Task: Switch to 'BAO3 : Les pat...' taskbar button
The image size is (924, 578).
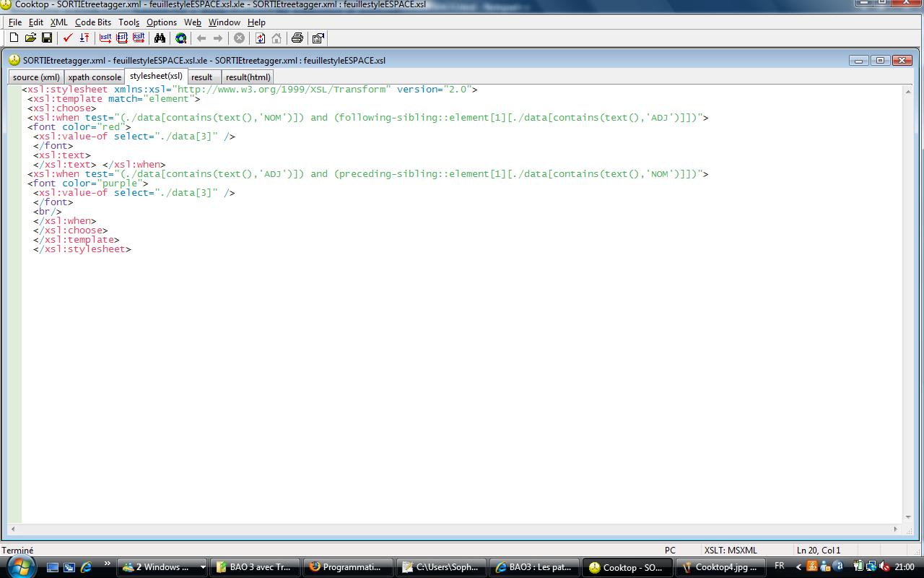Action: tap(535, 567)
